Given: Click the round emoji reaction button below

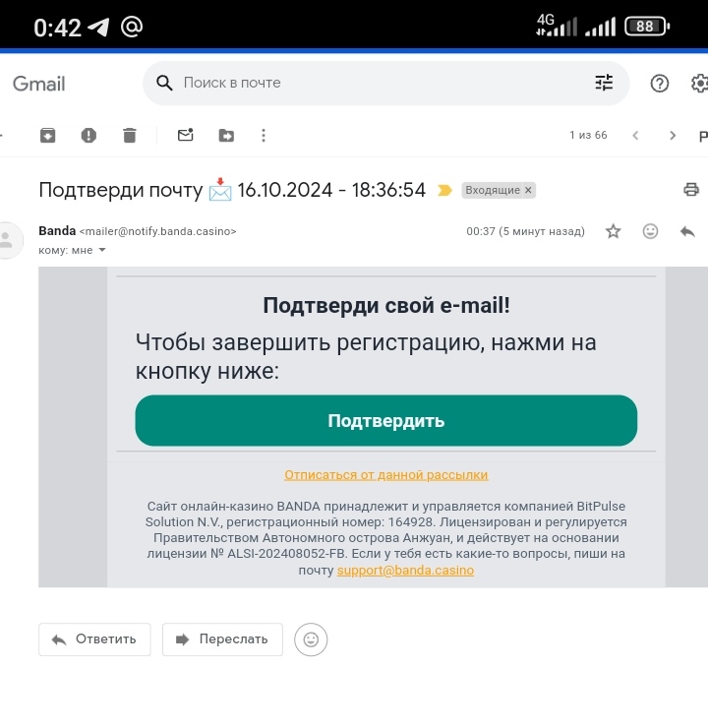Looking at the screenshot, I should click(x=311, y=639).
